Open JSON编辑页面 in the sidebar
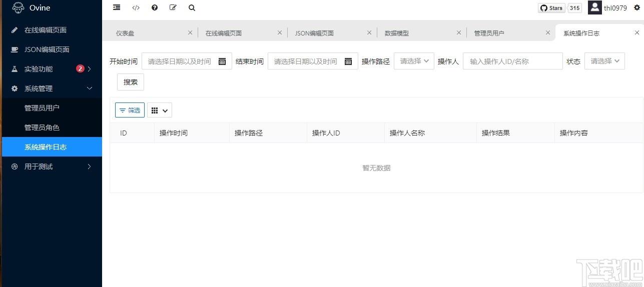This screenshot has height=287, width=644. point(51,49)
